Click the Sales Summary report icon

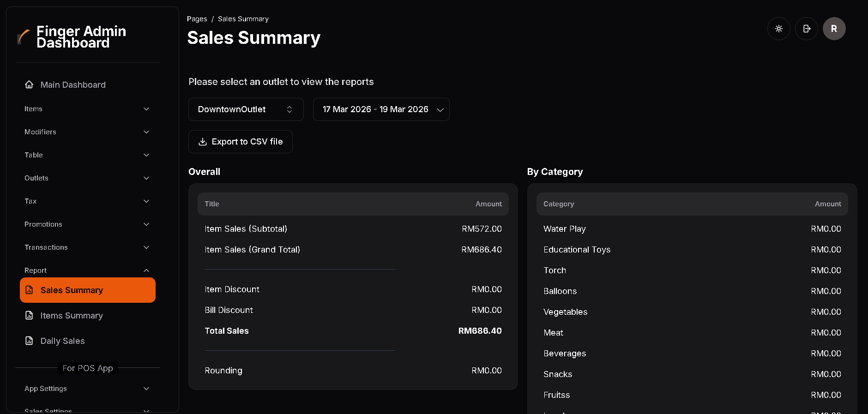point(29,290)
